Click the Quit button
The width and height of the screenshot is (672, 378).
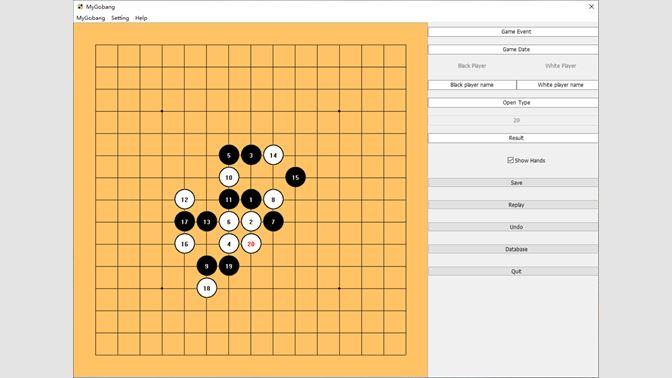tap(513, 271)
